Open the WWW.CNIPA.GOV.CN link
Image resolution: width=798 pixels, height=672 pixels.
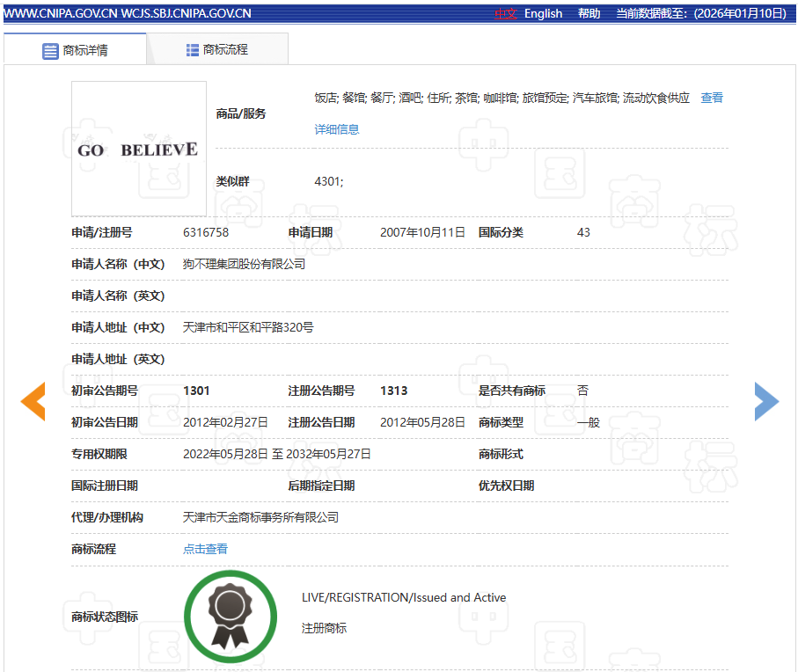tap(60, 13)
